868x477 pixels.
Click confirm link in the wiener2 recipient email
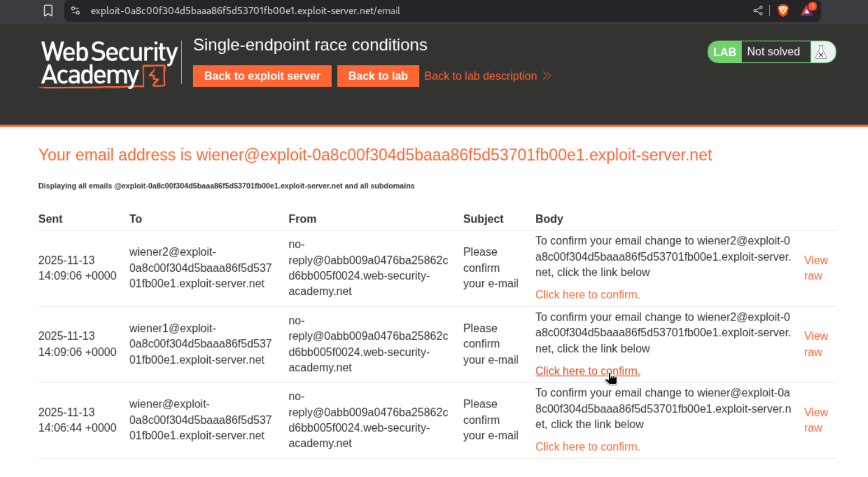pos(587,295)
